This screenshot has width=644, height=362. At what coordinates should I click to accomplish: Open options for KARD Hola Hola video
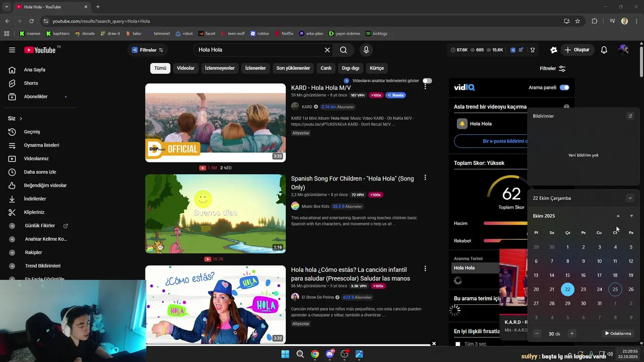pos(425,86)
